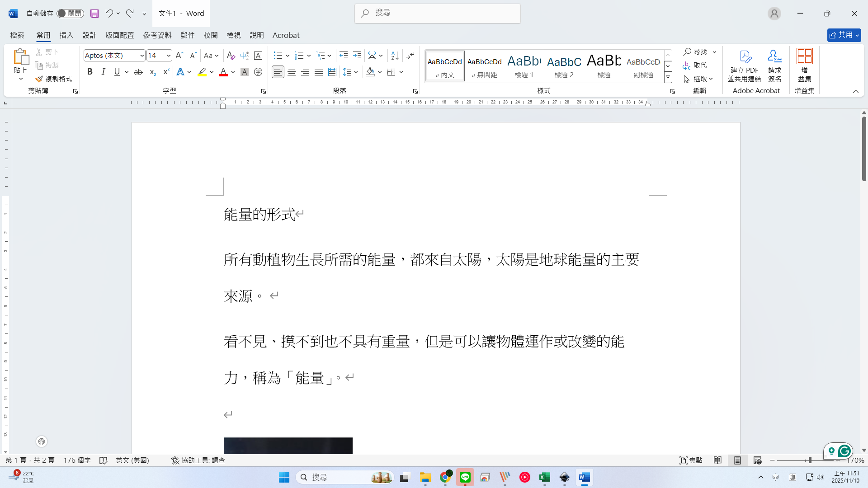Open the 插入 (Insert) ribbon tab
This screenshot has width=868, height=488.
click(66, 35)
